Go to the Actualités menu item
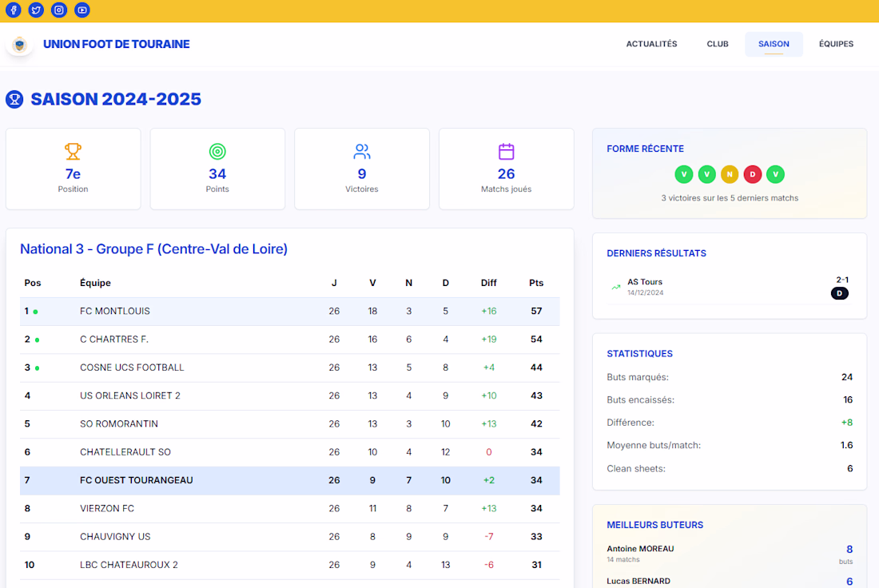 tap(651, 44)
